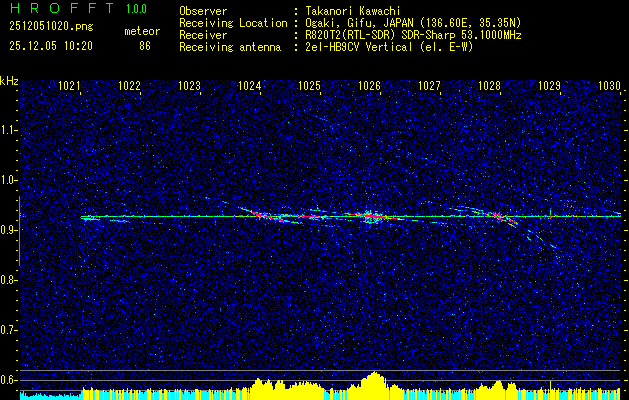Screen dimensions: 629x400
Task: Click the Observer name Takanori Kawachi
Action: click(352, 11)
